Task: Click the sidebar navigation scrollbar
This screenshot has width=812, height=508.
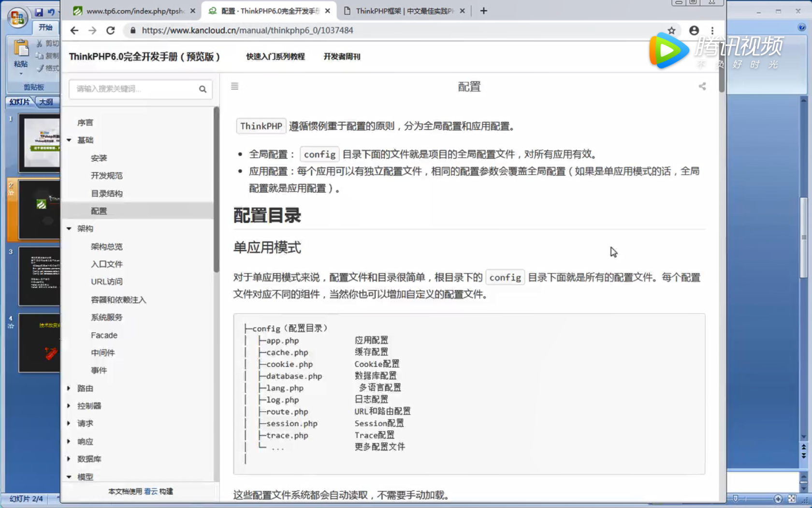Action: [x=217, y=189]
